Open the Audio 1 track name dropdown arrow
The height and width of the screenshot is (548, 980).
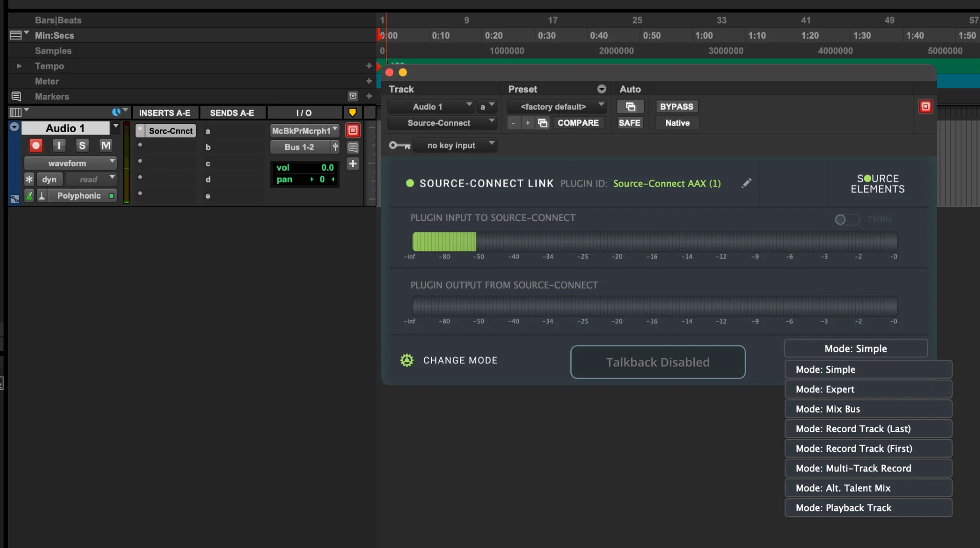click(x=115, y=126)
